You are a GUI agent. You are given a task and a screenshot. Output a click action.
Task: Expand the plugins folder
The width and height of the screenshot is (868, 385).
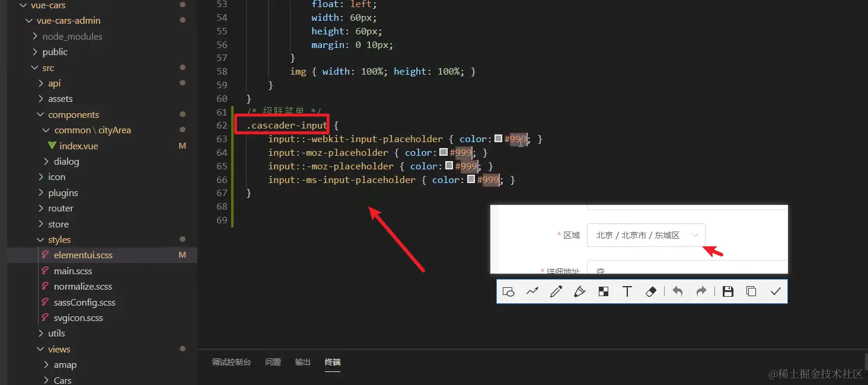[x=41, y=192]
